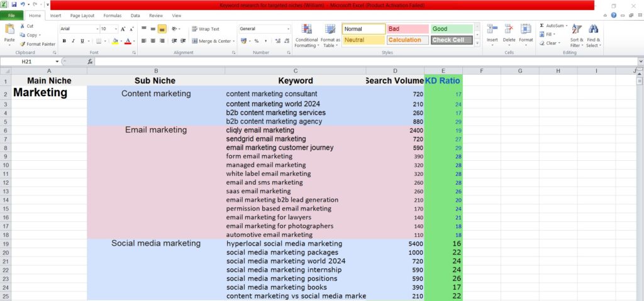Expand the cell Styles gallery
Screen dimensions: 644x301
tap(477, 42)
